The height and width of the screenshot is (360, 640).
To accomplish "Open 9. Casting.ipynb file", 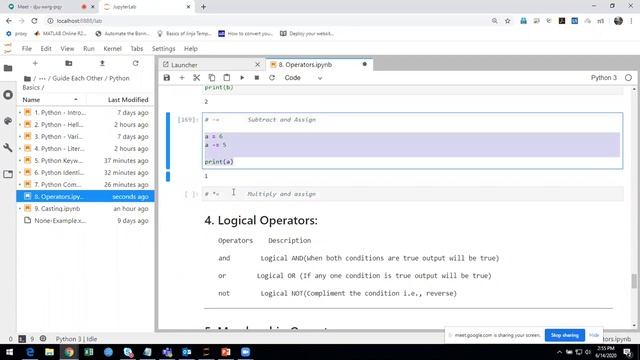I will [85, 208].
